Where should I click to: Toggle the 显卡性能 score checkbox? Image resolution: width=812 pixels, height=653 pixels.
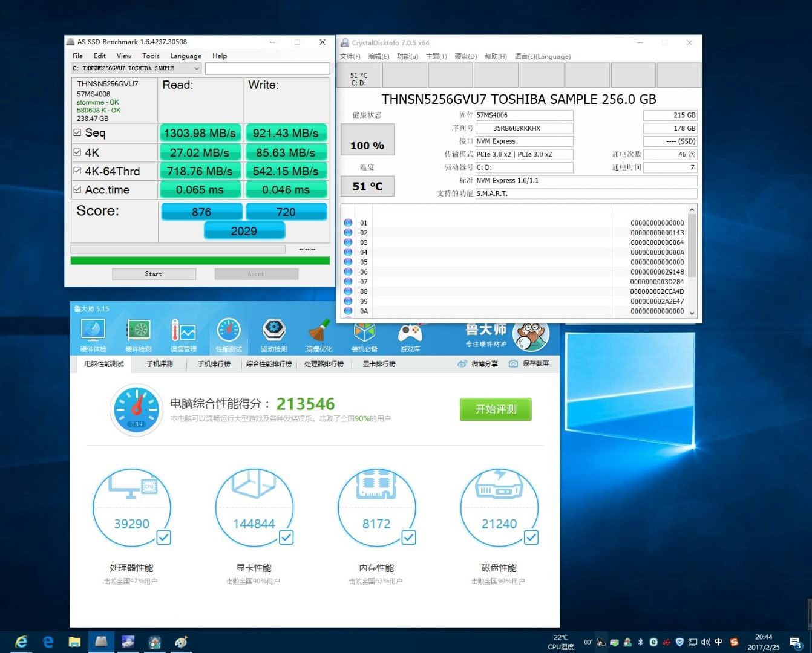(x=286, y=537)
